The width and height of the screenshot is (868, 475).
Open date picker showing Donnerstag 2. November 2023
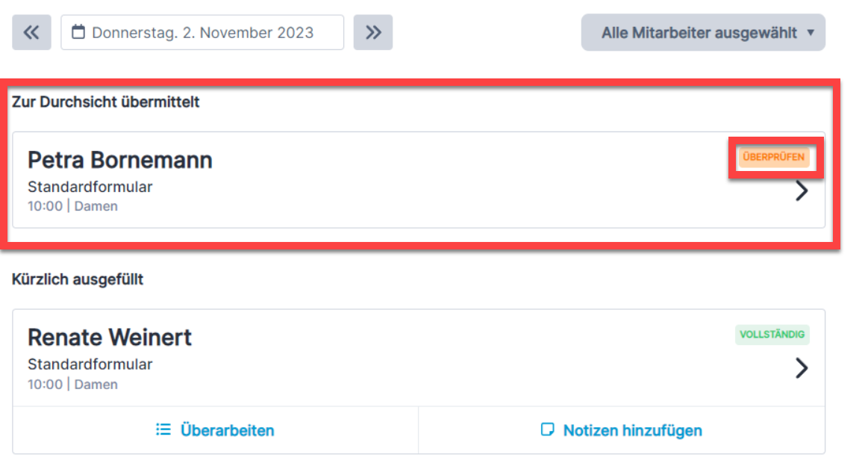[202, 33]
